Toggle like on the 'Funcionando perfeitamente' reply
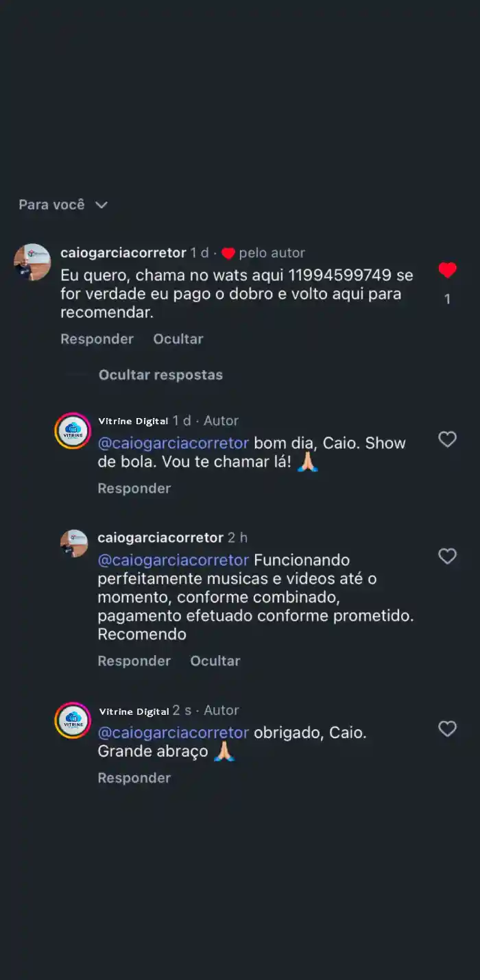Image resolution: width=480 pixels, height=980 pixels. pos(447,556)
